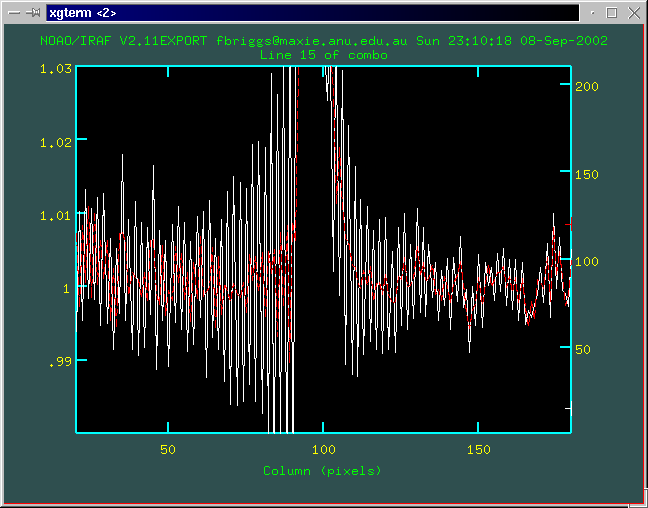
Task: Minimize the xgterm window via dot button
Action: coord(593,13)
